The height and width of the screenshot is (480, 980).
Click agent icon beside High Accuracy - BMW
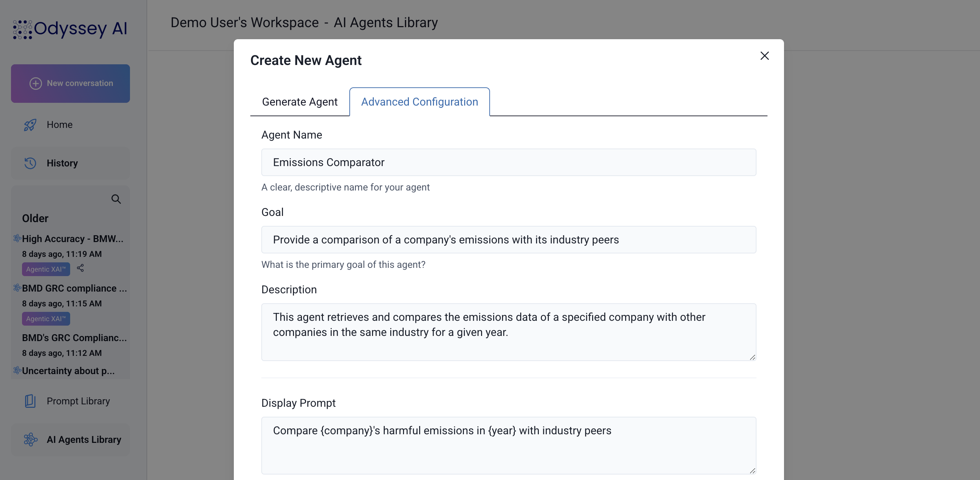click(17, 239)
